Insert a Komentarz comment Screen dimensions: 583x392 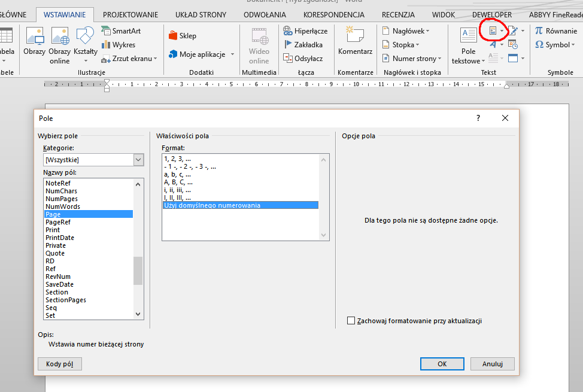355,39
